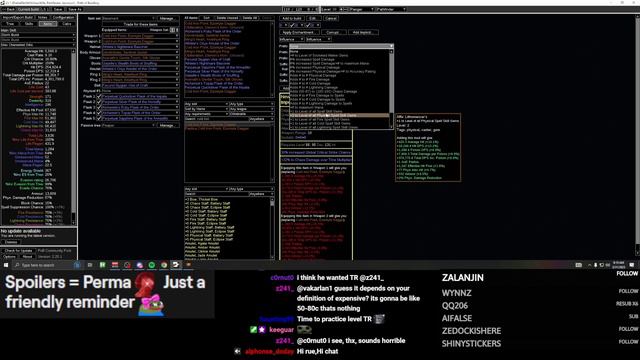Select '+5 Chaos Staff, Battery Staff' template row
This screenshot has height=360, width=640.
(x=228, y=203)
